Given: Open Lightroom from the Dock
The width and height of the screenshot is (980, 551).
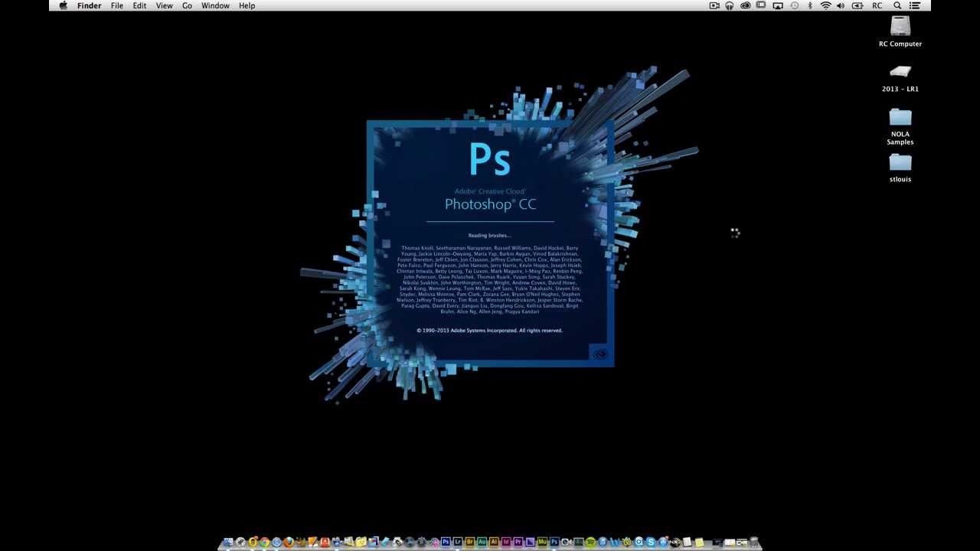Looking at the screenshot, I should pos(457,543).
